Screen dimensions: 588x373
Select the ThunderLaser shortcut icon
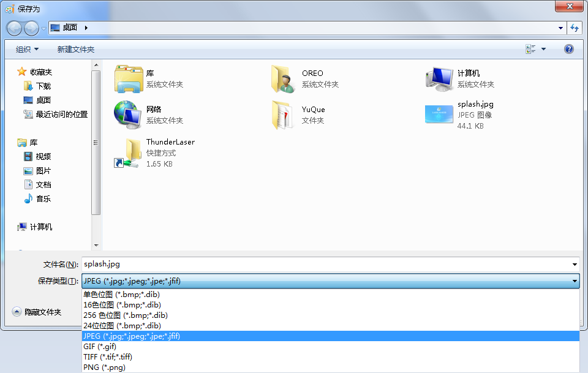pyautogui.click(x=127, y=153)
